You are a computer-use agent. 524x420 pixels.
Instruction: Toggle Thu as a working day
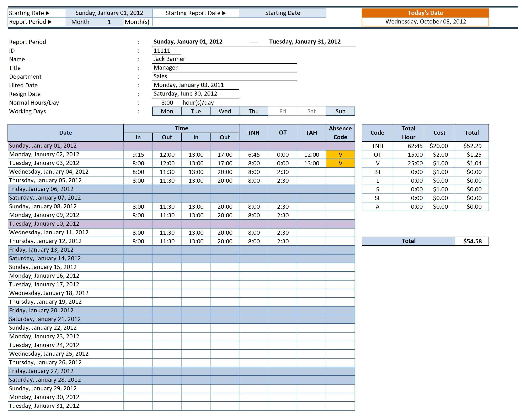254,111
